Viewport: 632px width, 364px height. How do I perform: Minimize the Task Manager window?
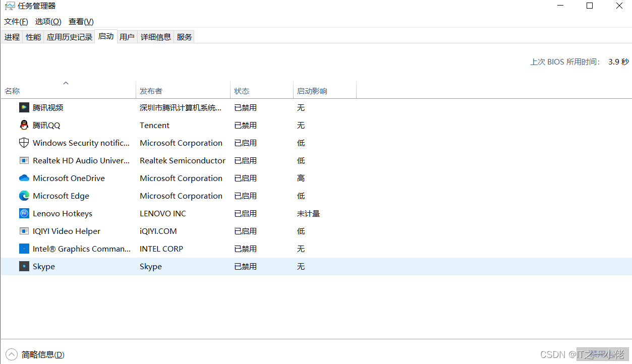coord(560,6)
